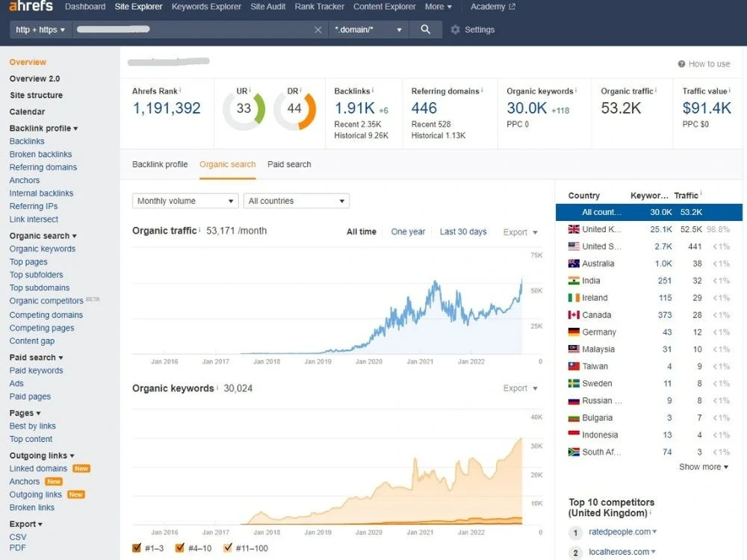Open Rank Tracker in top navigation
This screenshot has width=747, height=560.
[319, 7]
